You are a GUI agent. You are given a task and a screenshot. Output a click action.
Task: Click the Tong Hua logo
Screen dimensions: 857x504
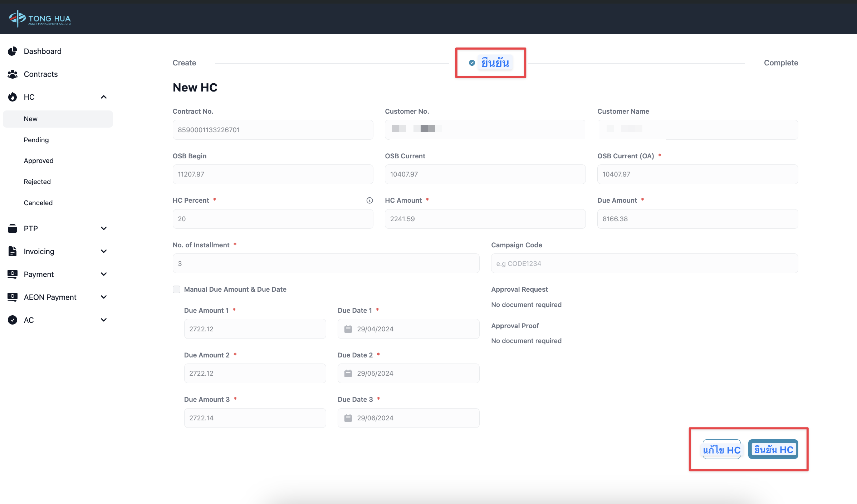pos(40,18)
